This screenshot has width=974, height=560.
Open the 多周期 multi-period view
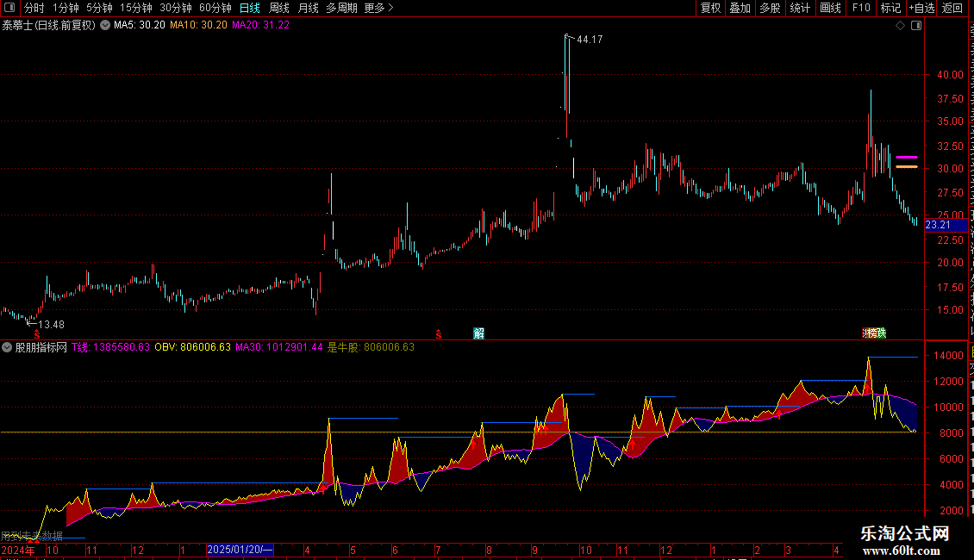click(x=341, y=8)
